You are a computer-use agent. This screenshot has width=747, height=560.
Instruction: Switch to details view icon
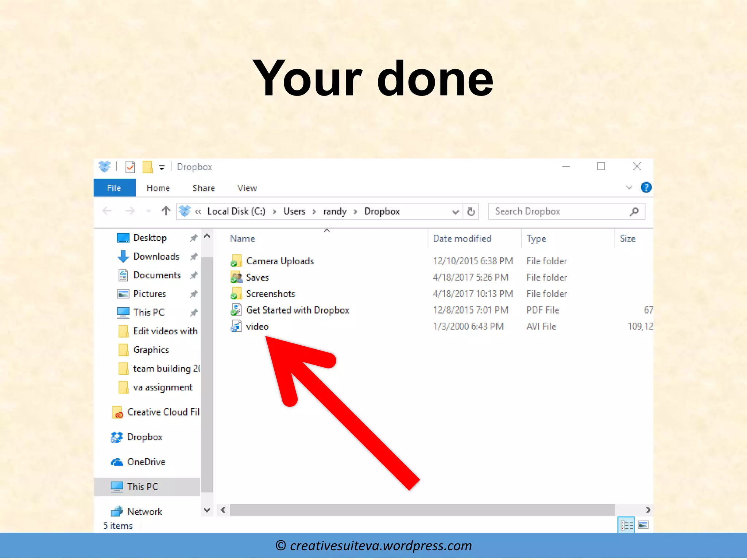point(626,525)
